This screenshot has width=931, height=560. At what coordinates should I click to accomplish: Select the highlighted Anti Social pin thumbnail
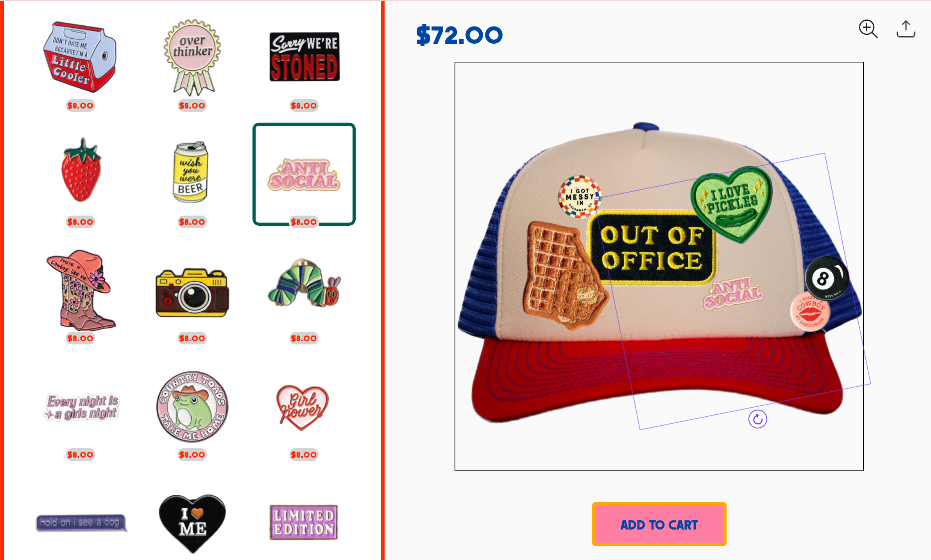click(304, 174)
